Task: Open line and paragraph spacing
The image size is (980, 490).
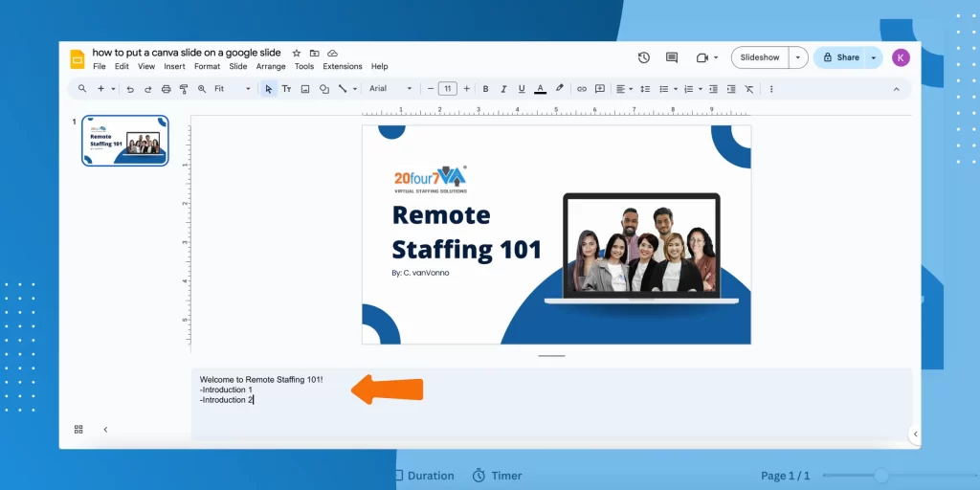Action: click(645, 89)
